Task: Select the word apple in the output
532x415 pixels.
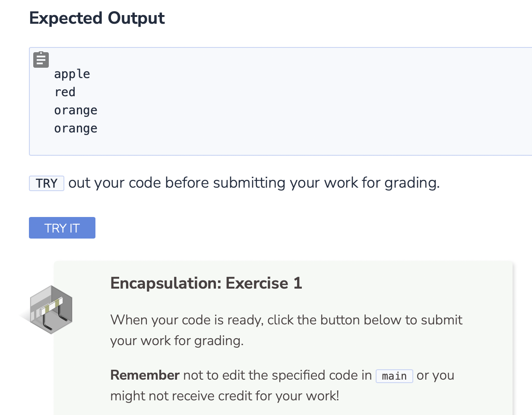Action: [72, 74]
